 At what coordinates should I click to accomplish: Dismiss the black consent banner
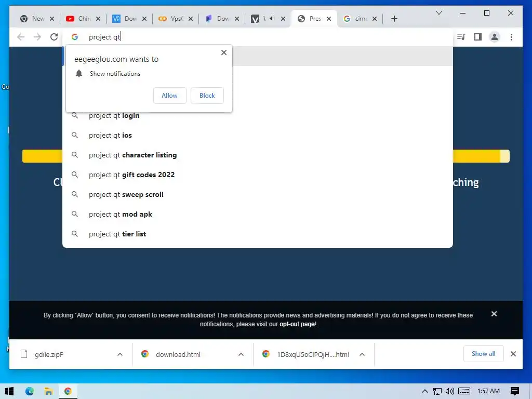click(494, 314)
